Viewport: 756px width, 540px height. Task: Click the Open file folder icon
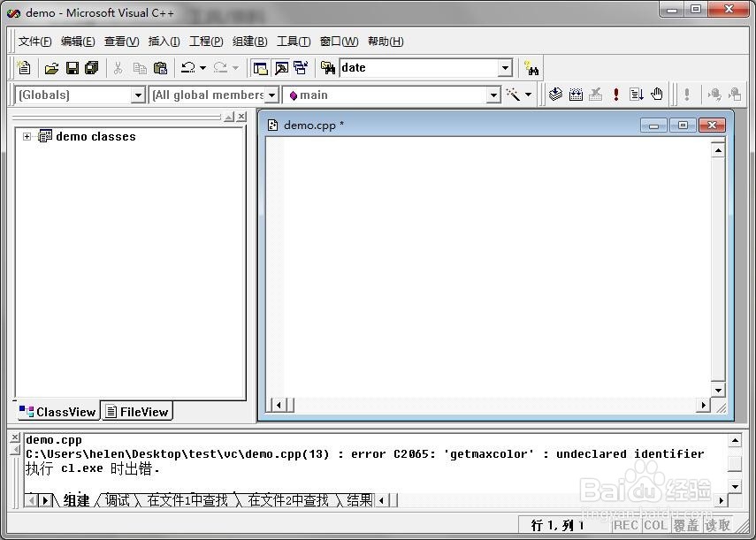pos(51,68)
